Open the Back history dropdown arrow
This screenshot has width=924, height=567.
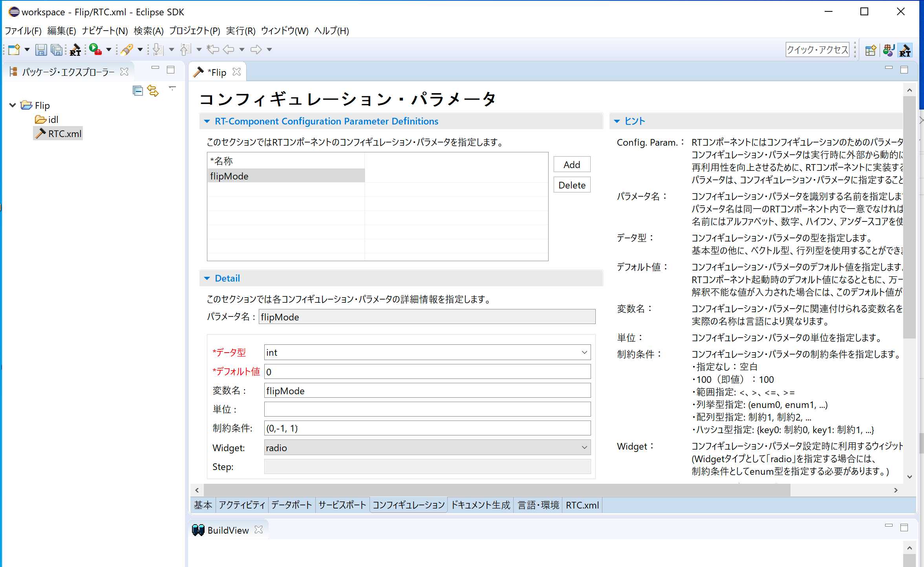(x=242, y=49)
